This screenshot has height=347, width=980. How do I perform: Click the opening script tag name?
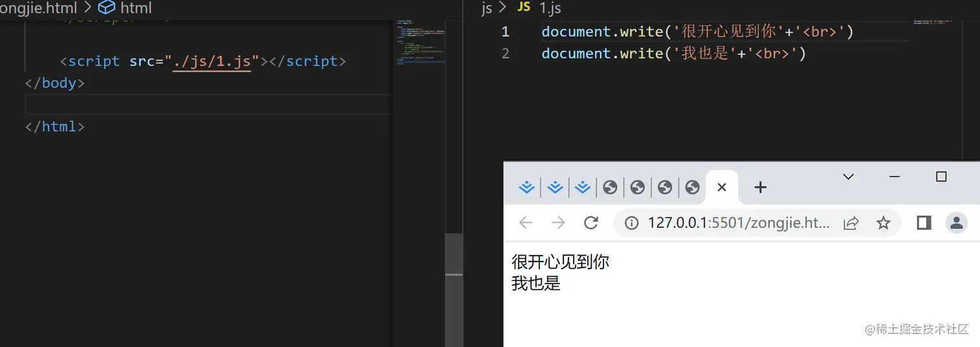click(x=94, y=62)
